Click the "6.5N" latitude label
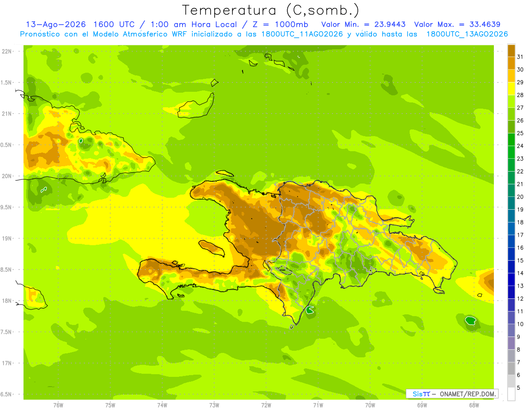 [7, 394]
